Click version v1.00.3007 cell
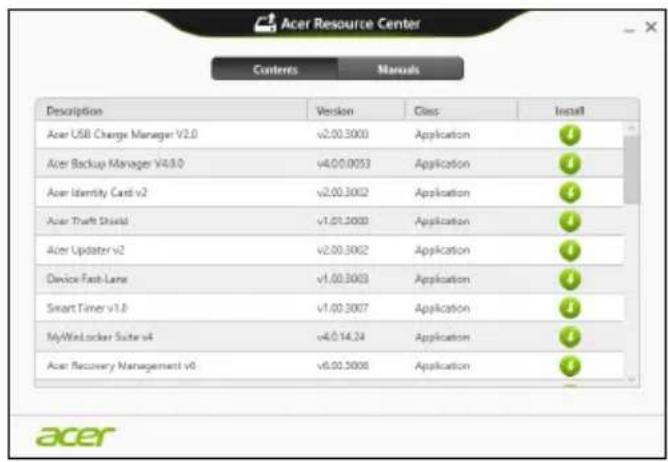668x462 pixels. pyautogui.click(x=343, y=308)
